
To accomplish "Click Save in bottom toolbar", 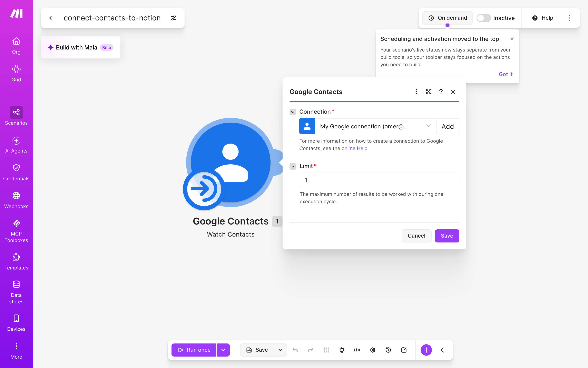I will [x=257, y=350].
